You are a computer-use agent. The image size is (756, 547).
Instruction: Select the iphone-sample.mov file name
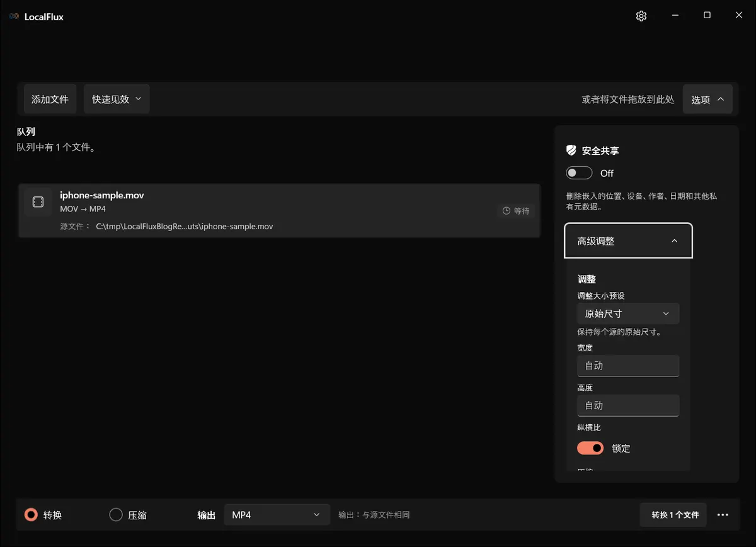[102, 195]
